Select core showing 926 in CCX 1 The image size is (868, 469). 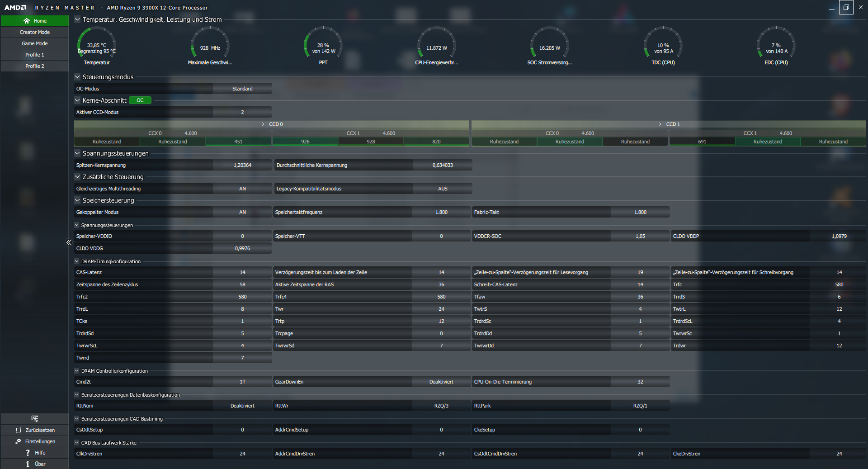305,142
